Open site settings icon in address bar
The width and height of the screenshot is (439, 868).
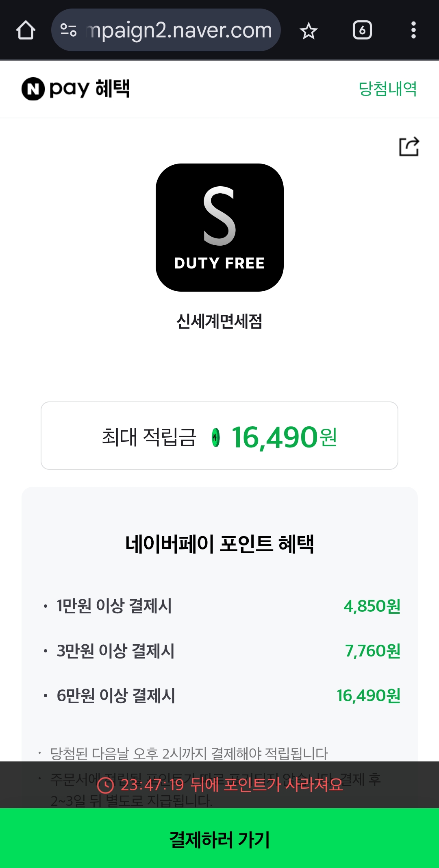point(68,30)
